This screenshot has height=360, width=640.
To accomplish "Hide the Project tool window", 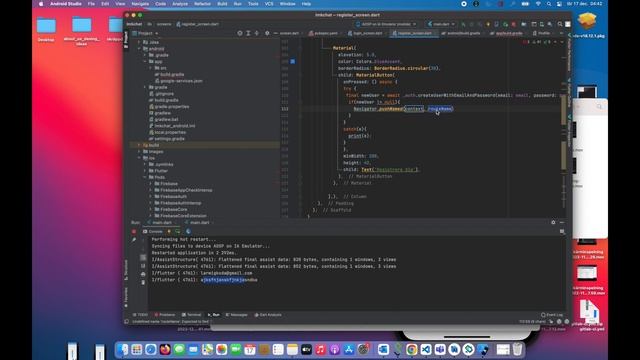I will (x=276, y=33).
